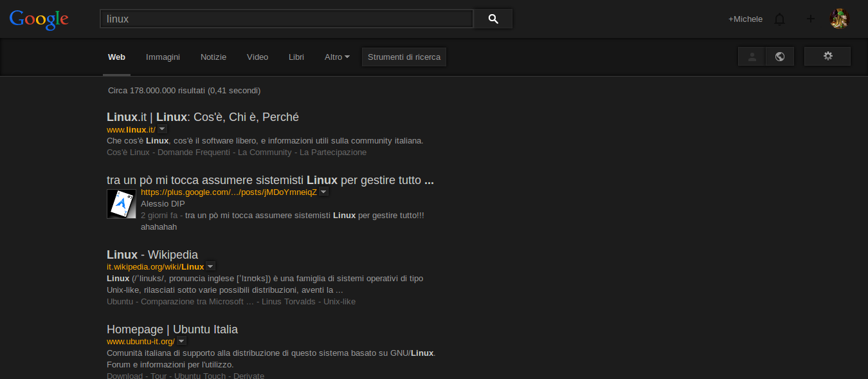Open the +Michele profile link
The image size is (868, 379).
745,19
